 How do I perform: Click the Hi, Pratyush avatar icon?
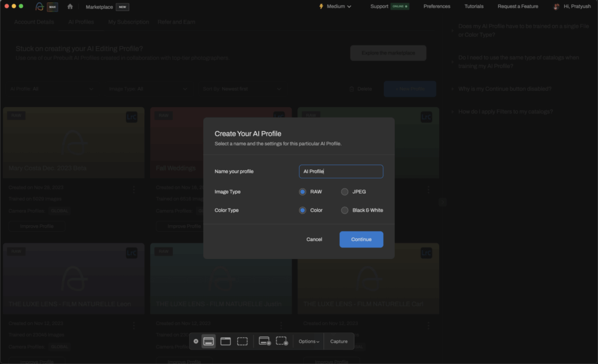coord(557,6)
